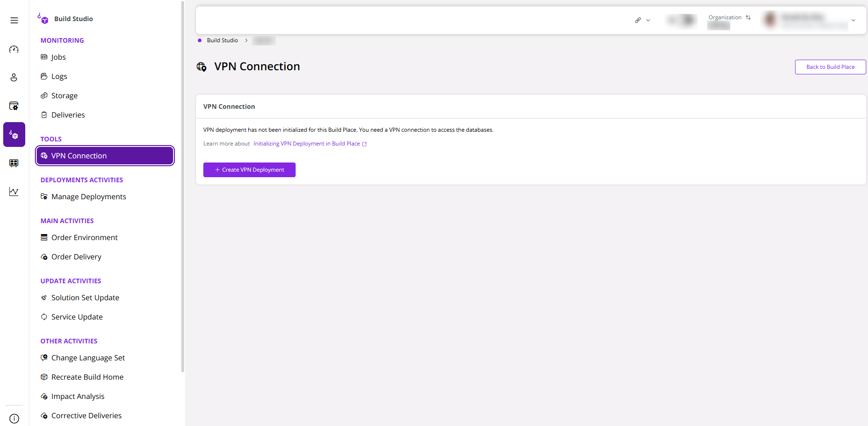Click the Create VPN Deployment button

(x=249, y=169)
